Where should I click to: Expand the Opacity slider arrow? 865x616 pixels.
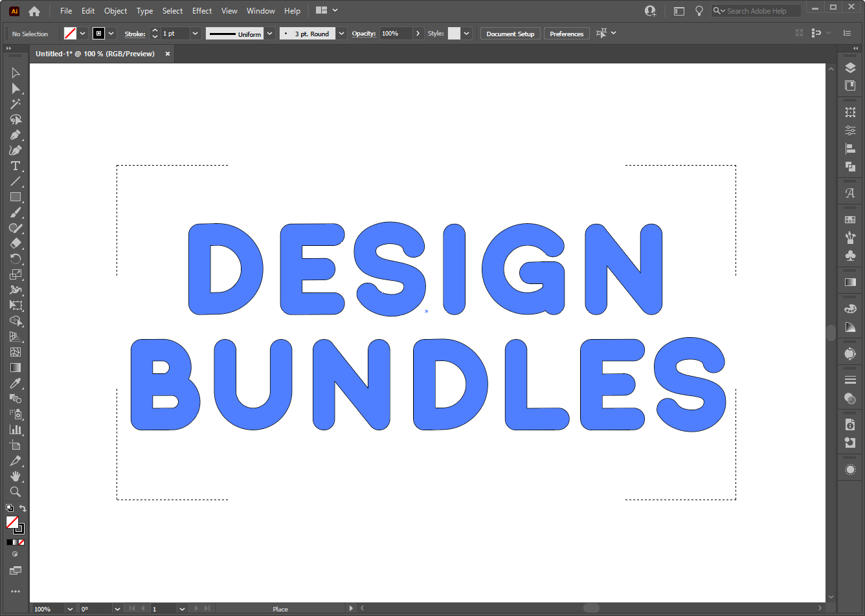[x=418, y=34]
